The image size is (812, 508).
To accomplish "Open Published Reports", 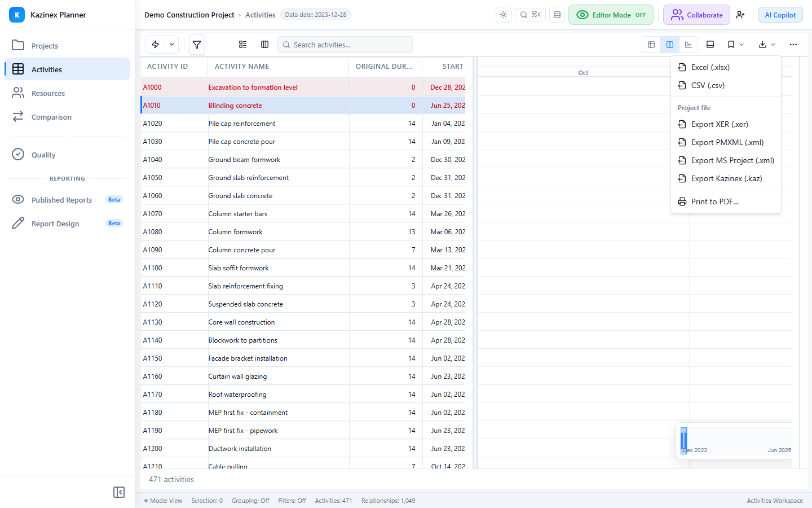I will click(67, 200).
